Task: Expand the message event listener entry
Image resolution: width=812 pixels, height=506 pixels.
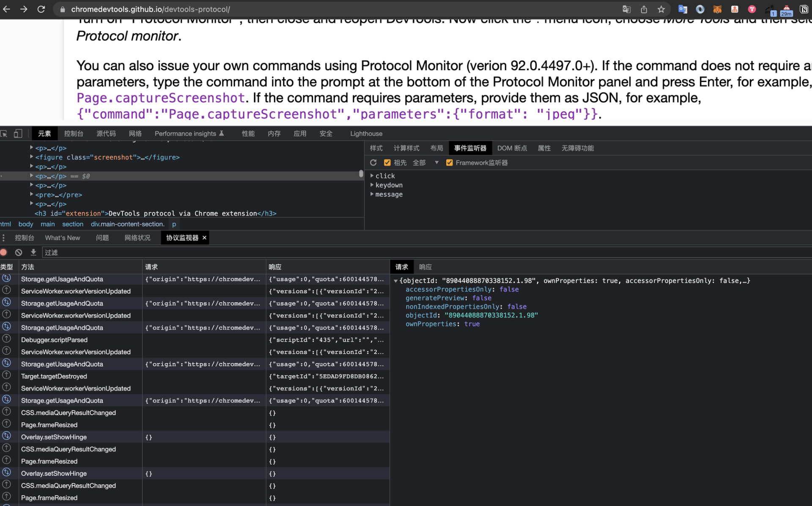Action: [x=372, y=194]
